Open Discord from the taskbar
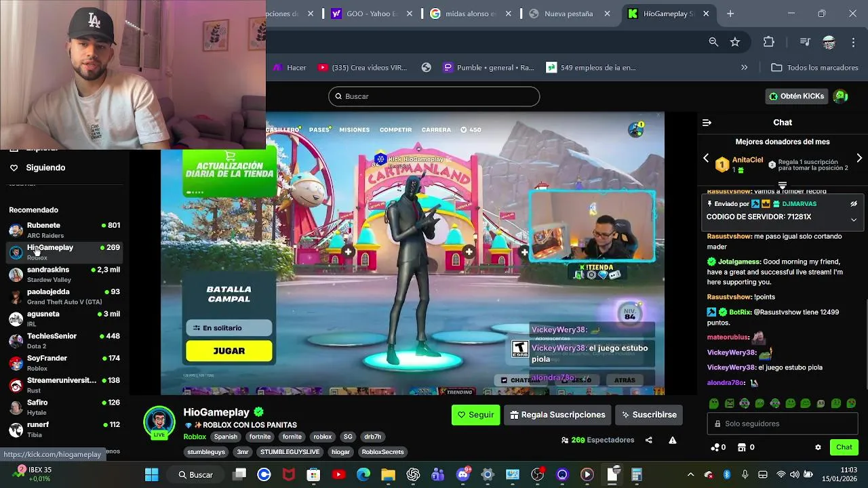 point(464,474)
